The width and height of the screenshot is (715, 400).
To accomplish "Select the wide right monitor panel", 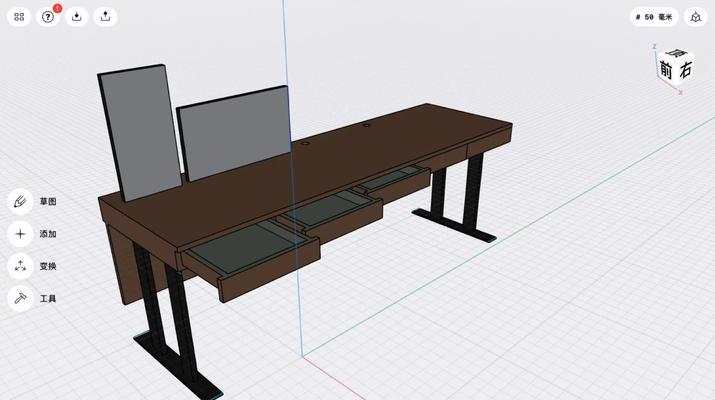I will [x=235, y=133].
